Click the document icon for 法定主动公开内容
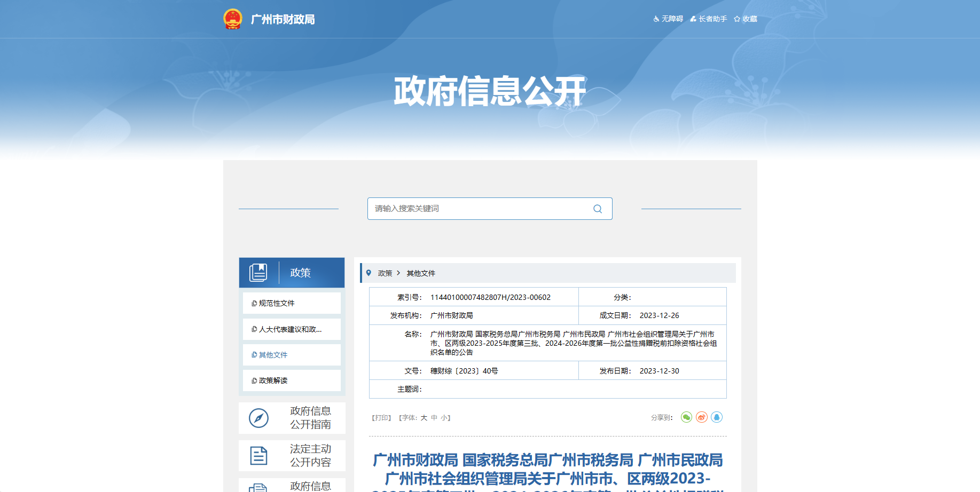Screen dimensions: 980x492 click(x=258, y=456)
